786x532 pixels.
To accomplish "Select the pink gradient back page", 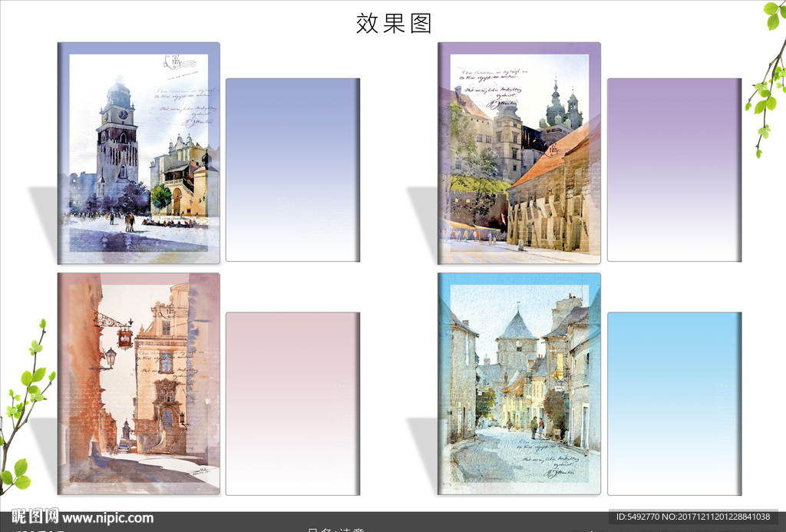I will tap(292, 404).
